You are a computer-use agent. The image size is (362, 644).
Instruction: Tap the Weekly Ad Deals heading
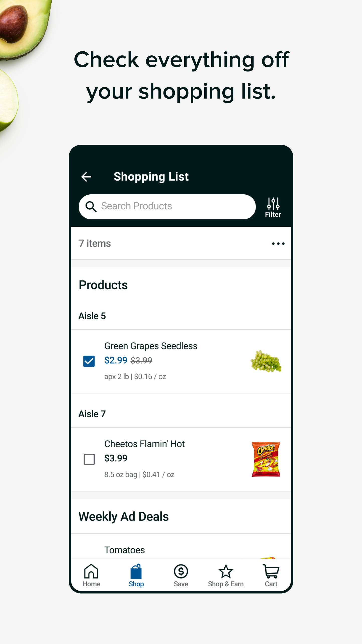[x=124, y=517]
